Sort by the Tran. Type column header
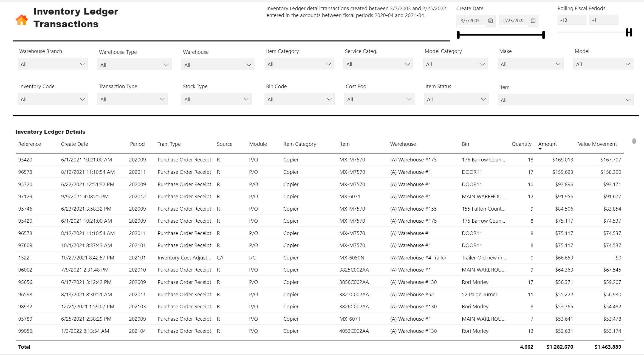This screenshot has height=355, width=644. click(x=169, y=144)
